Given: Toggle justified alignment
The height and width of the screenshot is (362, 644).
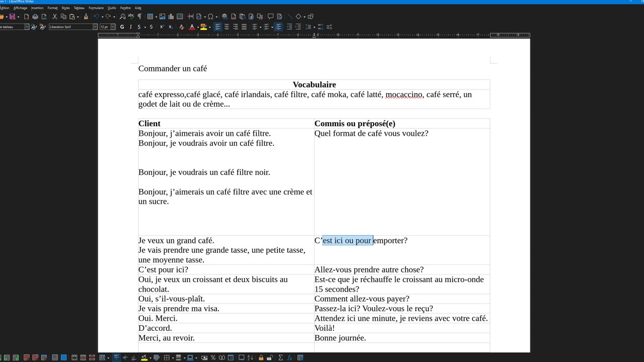Looking at the screenshot, I should pos(244,27).
